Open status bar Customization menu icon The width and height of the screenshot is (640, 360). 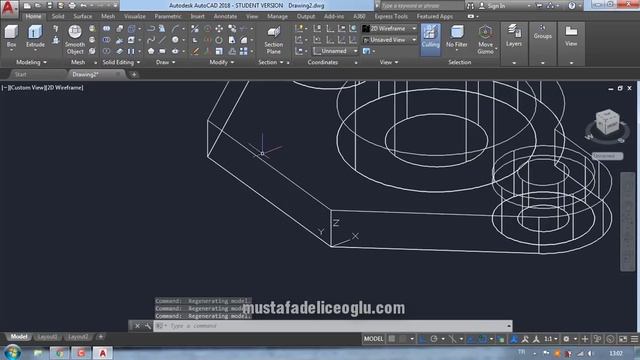pyautogui.click(x=635, y=339)
